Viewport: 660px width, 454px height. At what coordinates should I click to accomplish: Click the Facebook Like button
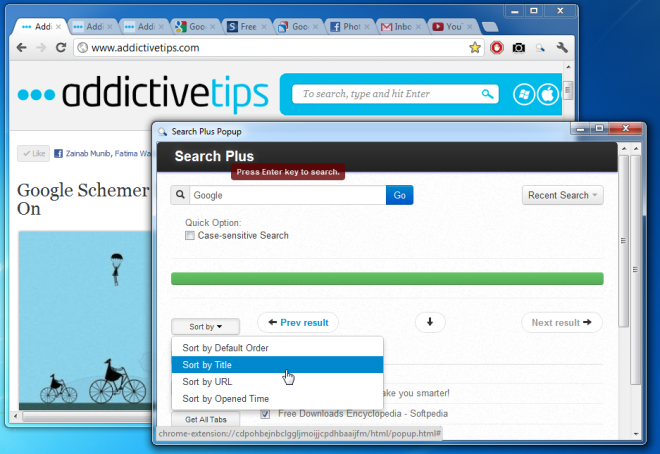click(34, 154)
